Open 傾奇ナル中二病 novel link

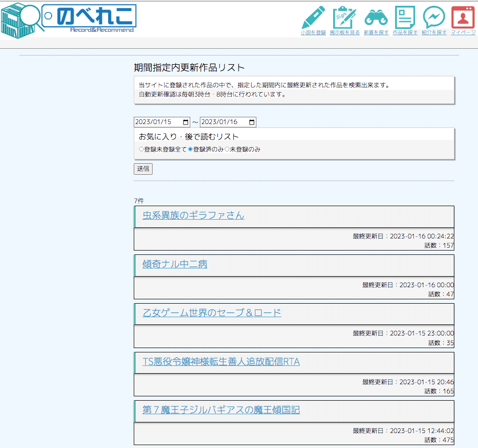[175, 264]
